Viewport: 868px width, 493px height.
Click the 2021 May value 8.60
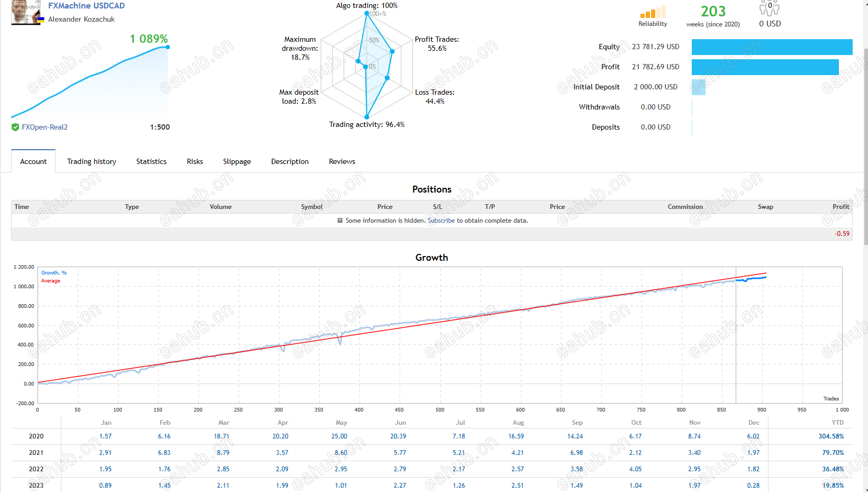tap(341, 453)
